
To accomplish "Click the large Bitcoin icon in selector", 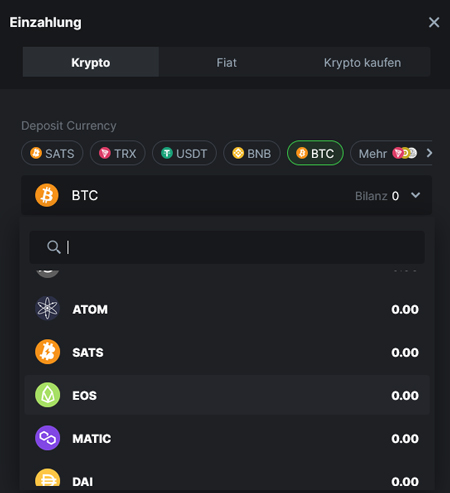I will (x=47, y=195).
